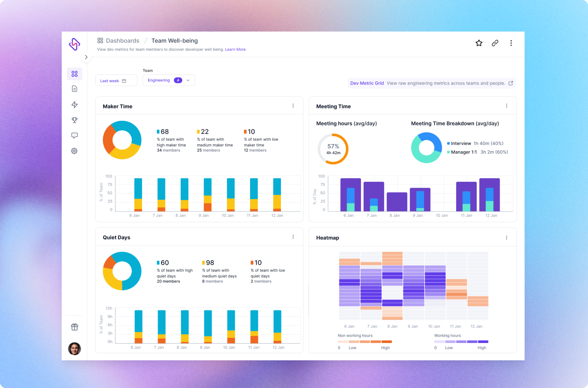This screenshot has width=588, height=388.
Task: Open the Engineering team dropdown
Action: point(169,81)
